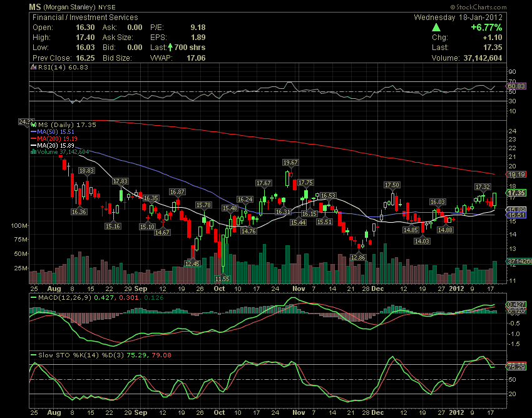Click the Wednesday 18-Jan-2012 date
This screenshot has width=532, height=418.
click(458, 18)
